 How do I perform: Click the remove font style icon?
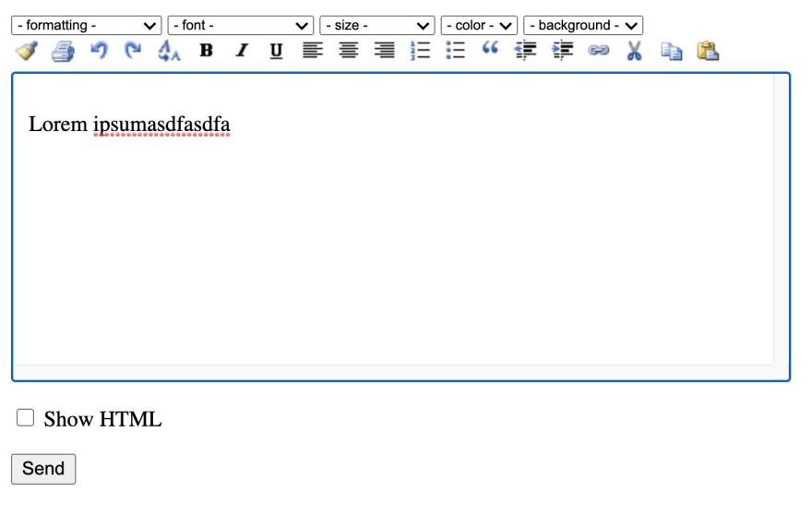pos(169,51)
